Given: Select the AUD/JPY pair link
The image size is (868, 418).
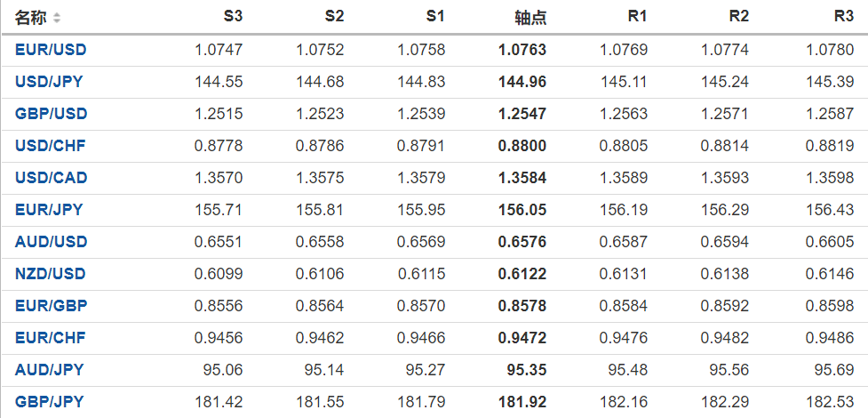Looking at the screenshot, I should click(x=49, y=370).
